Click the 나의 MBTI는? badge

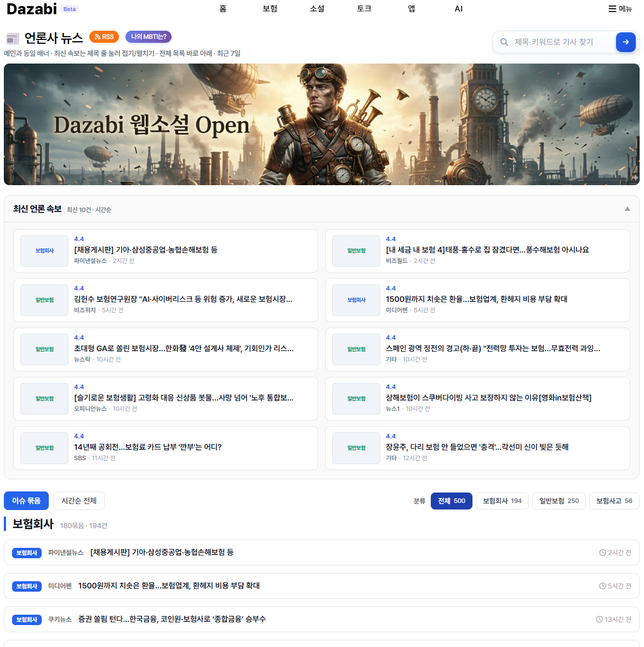tap(149, 37)
